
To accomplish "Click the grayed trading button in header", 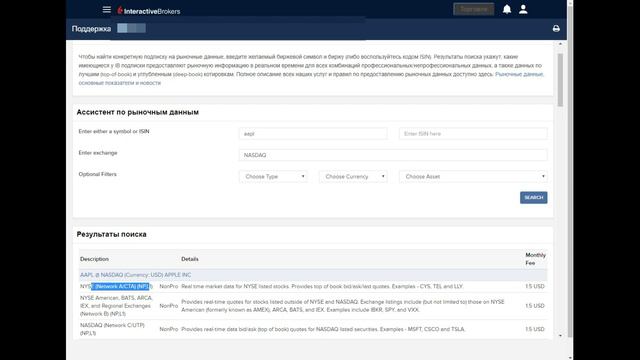I will tap(473, 9).
